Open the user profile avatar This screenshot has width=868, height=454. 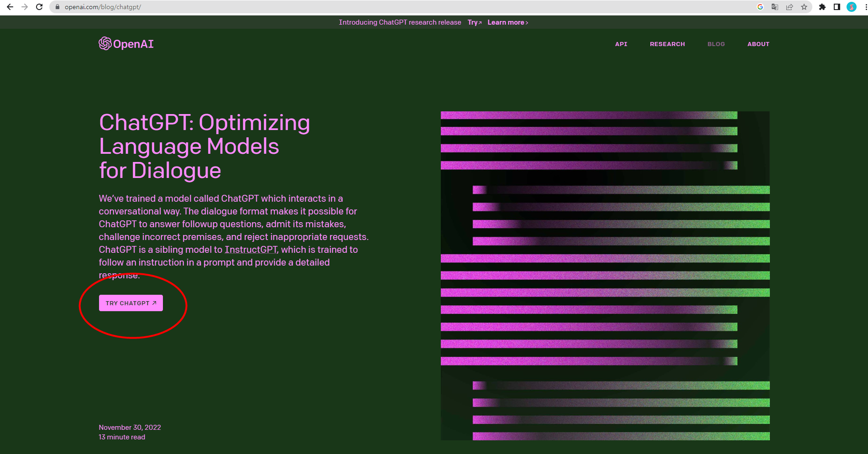852,7
